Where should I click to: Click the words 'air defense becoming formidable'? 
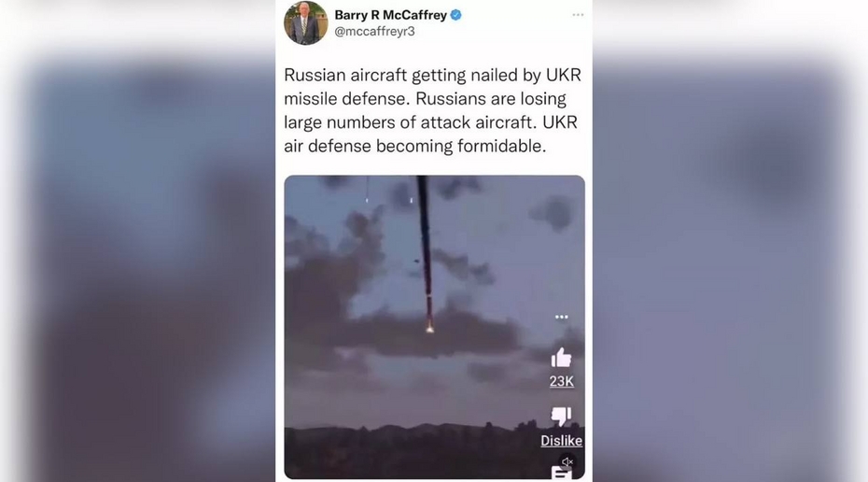(x=415, y=147)
